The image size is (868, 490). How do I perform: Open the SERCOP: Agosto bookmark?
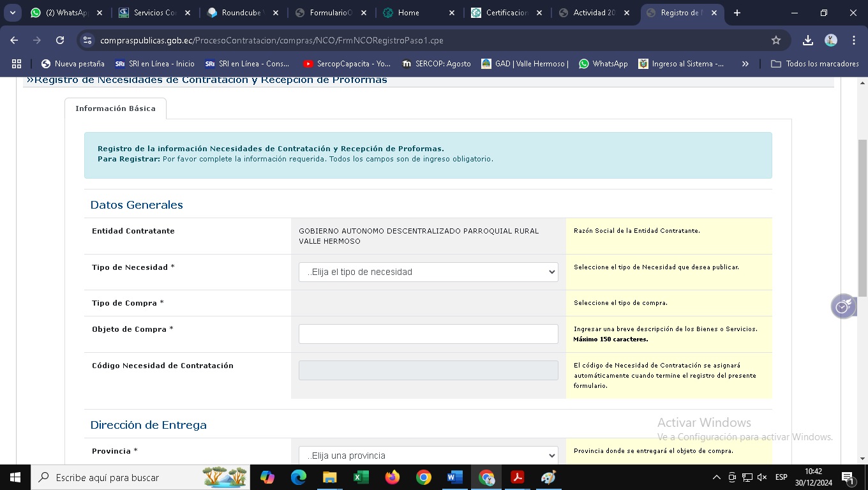pos(436,64)
